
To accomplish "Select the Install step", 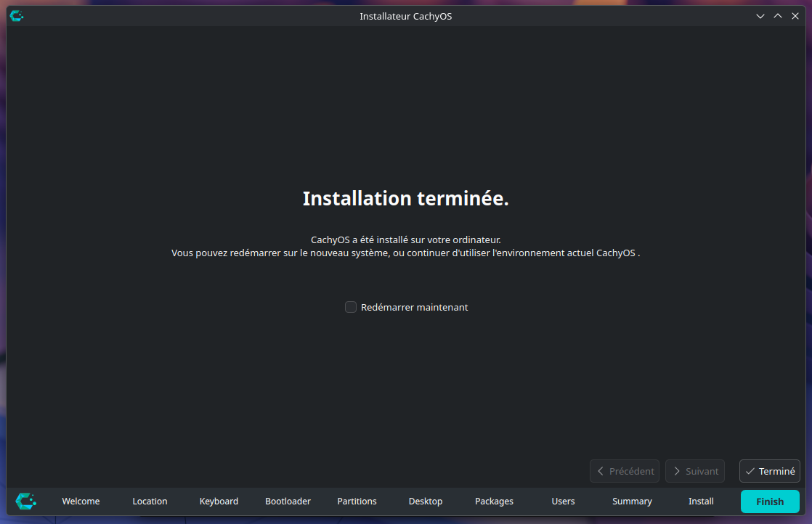I will [701, 502].
